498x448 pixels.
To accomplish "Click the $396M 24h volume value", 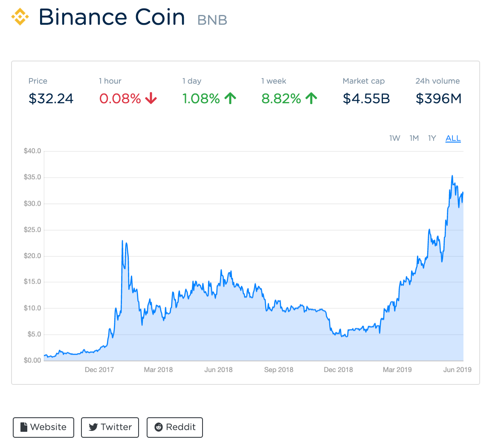I will (x=438, y=99).
